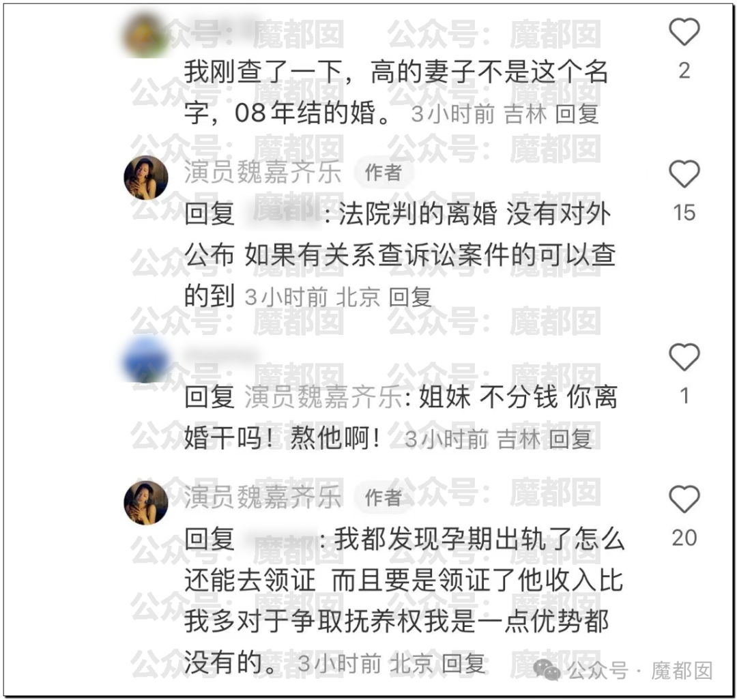This screenshot has height=700, width=737.
Task: Open the 公众号 魔都囡 watermark text
Action: click(x=640, y=671)
